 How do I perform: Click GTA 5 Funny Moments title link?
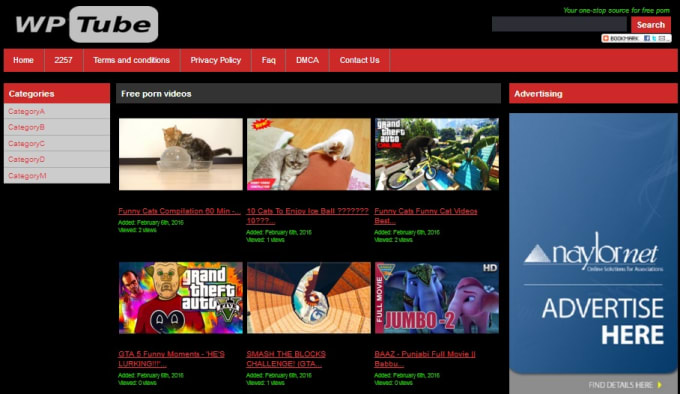coord(171,359)
